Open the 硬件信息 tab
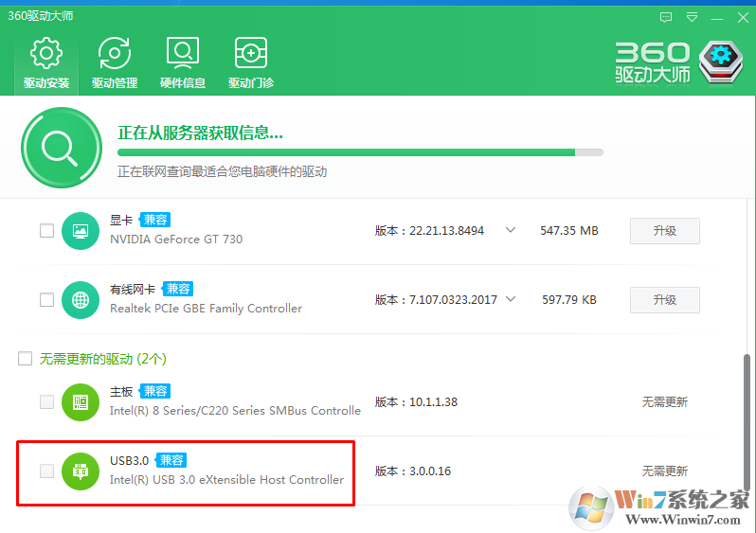756x533 pixels. pyautogui.click(x=183, y=63)
